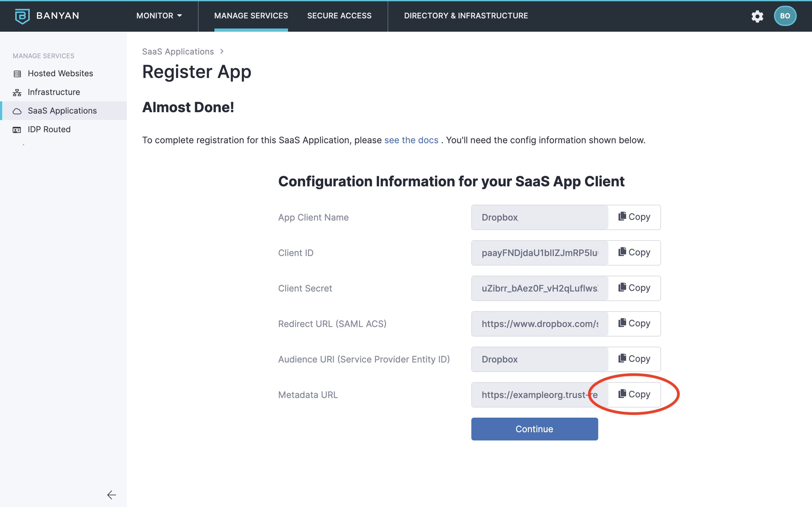Copy the App Client Name value
812x507 pixels.
click(x=634, y=217)
